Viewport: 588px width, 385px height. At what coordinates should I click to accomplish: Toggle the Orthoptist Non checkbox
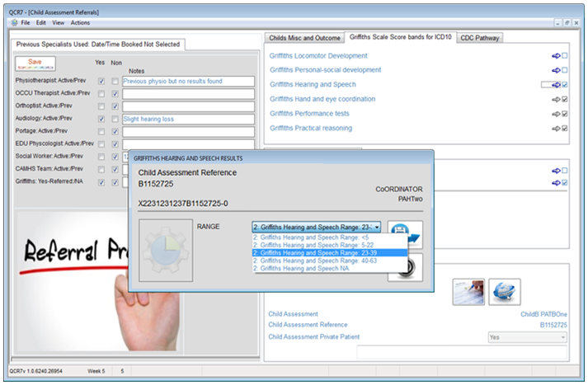(x=115, y=106)
